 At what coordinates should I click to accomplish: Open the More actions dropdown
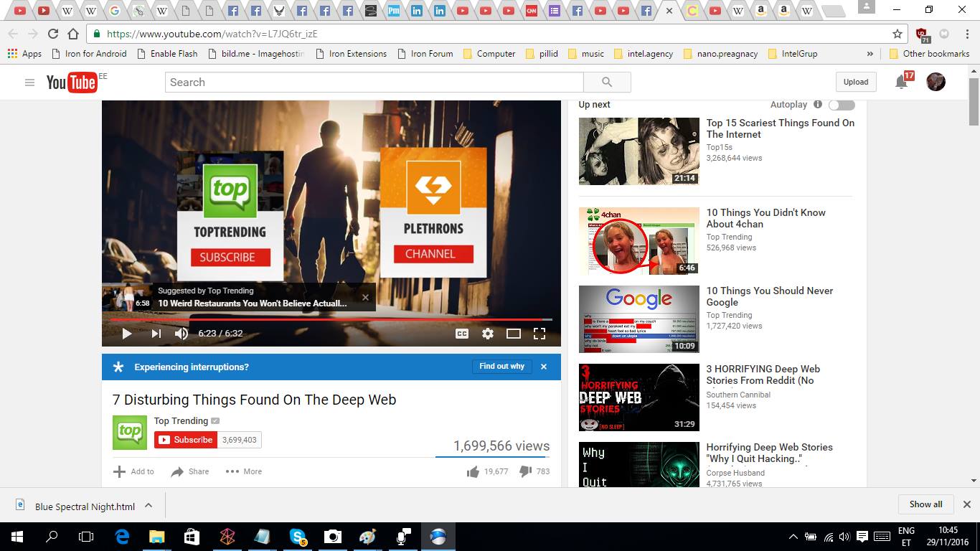pos(244,471)
